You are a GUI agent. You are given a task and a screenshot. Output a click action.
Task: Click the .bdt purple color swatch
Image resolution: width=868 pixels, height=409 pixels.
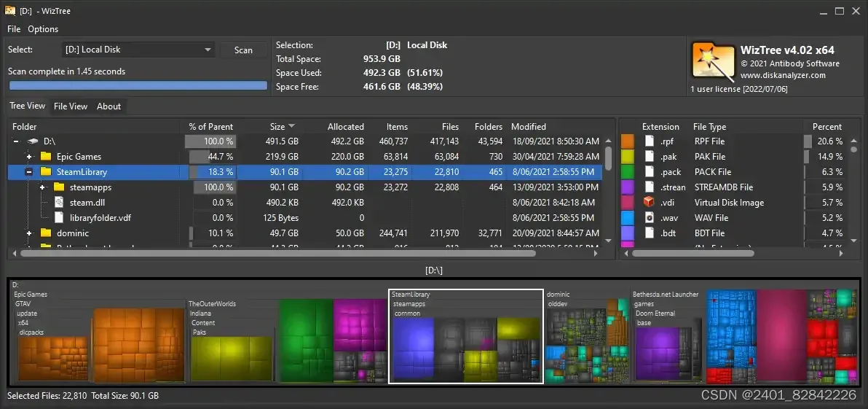tap(627, 233)
